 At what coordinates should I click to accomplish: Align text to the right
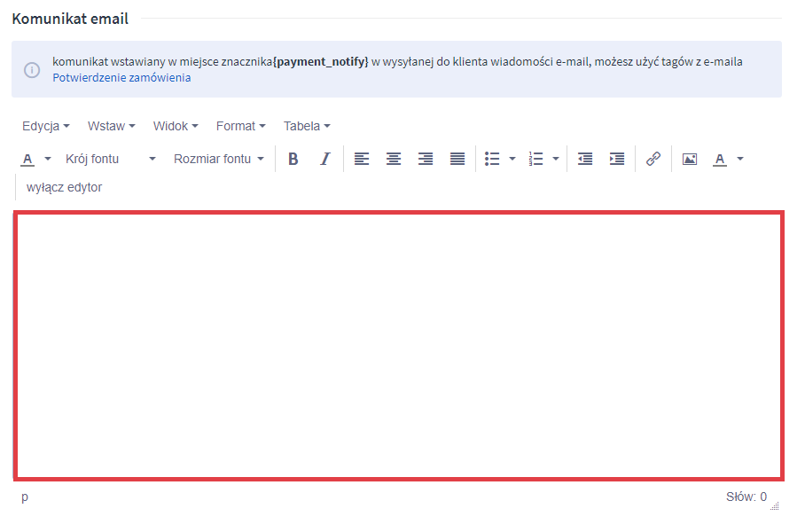(x=426, y=159)
